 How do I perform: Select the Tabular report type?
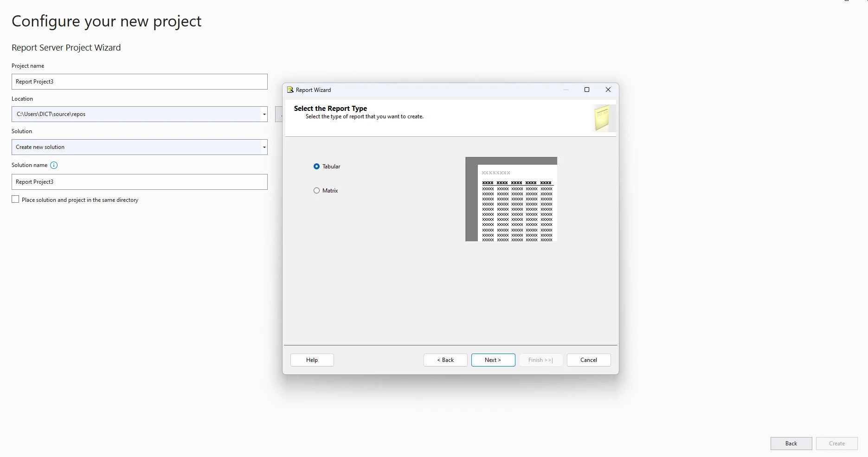pos(317,167)
